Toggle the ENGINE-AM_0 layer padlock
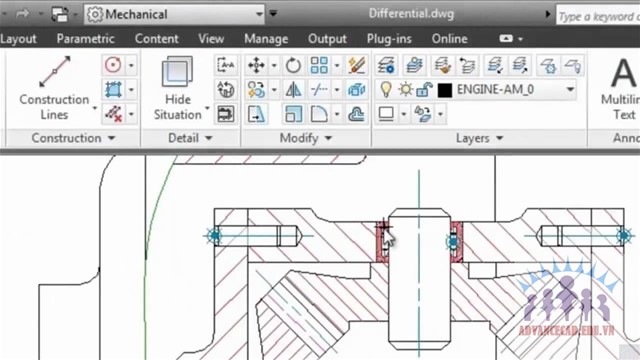 tap(424, 89)
